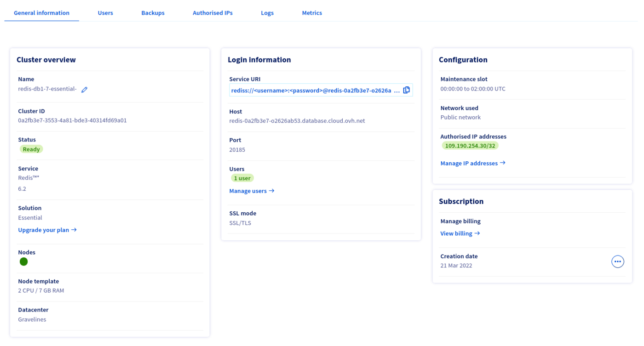The height and width of the screenshot is (346, 644).
Task: Copy the Service URI with clipboard icon
Action: click(406, 90)
